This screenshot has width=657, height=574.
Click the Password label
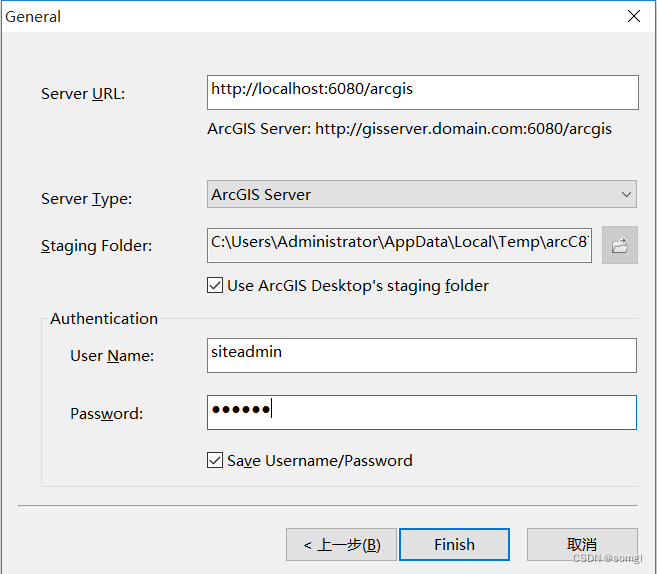tap(106, 414)
